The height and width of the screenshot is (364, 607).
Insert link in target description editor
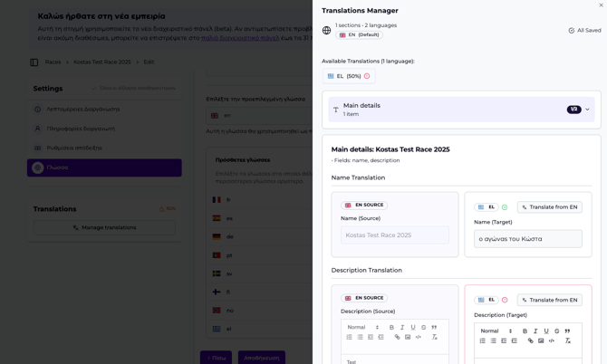click(x=531, y=341)
